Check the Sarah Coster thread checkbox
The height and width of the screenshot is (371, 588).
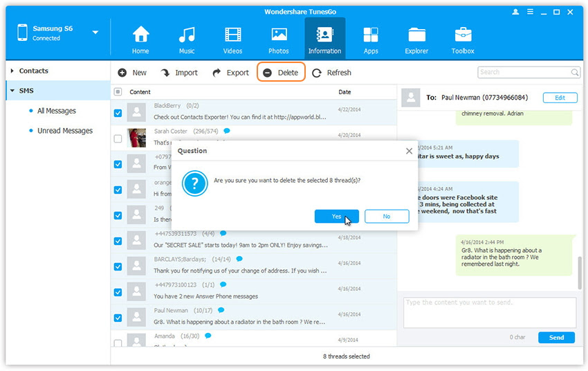[x=118, y=138]
